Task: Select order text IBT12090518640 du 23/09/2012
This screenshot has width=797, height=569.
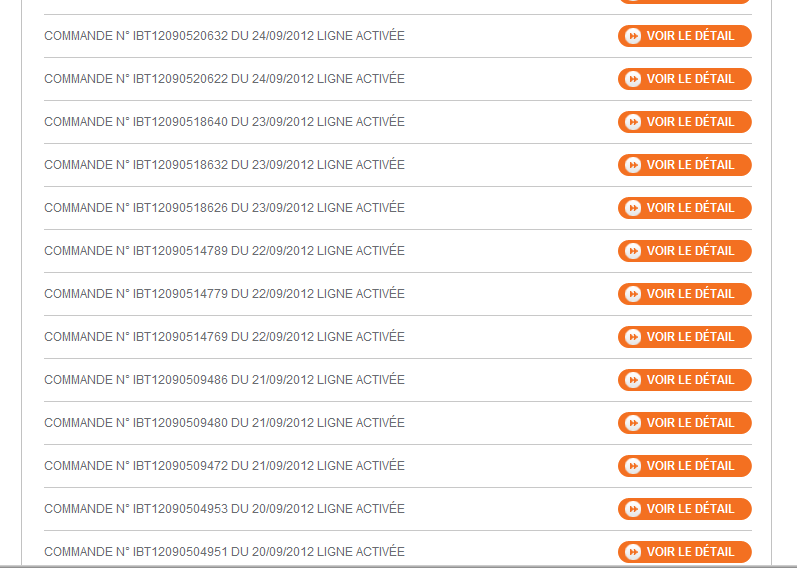Action: (224, 122)
